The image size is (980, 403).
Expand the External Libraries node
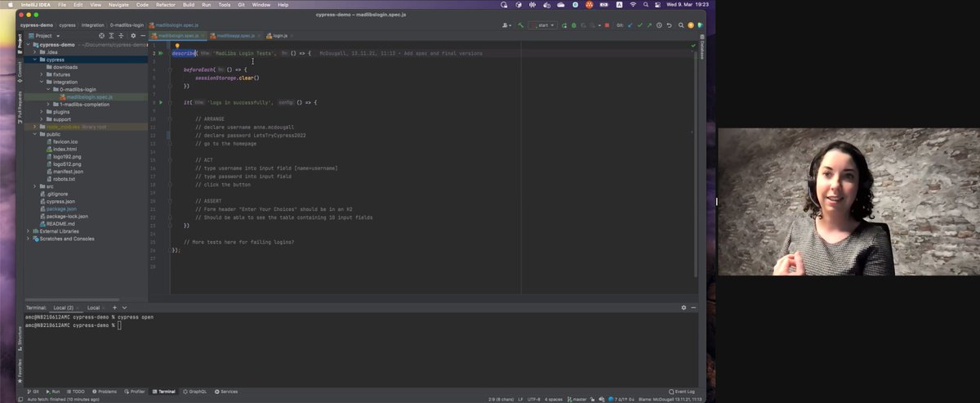tap(29, 231)
